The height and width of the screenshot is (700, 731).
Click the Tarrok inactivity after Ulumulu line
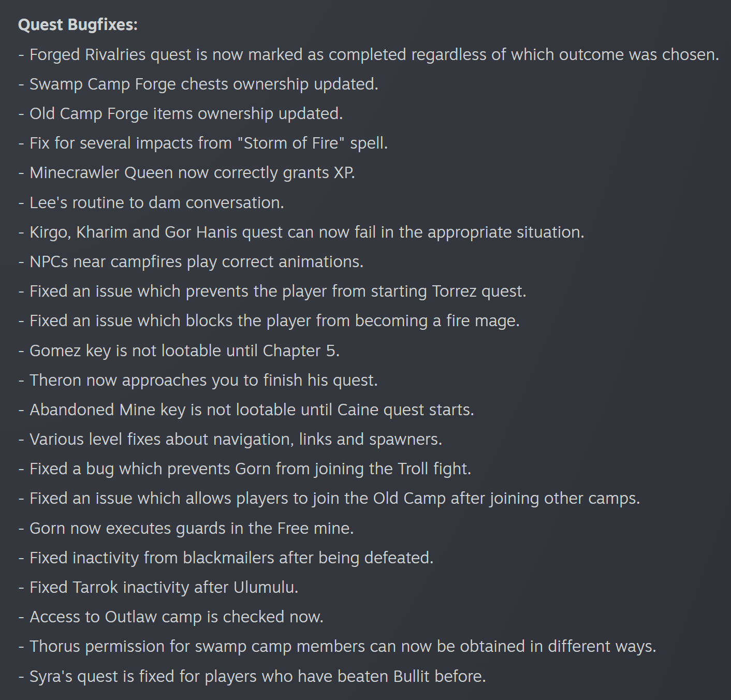click(158, 587)
